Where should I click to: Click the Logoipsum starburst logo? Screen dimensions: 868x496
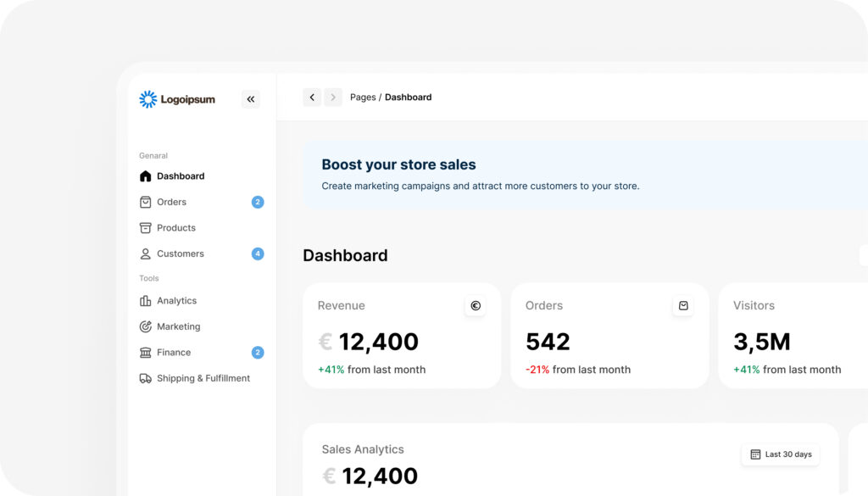coord(147,99)
